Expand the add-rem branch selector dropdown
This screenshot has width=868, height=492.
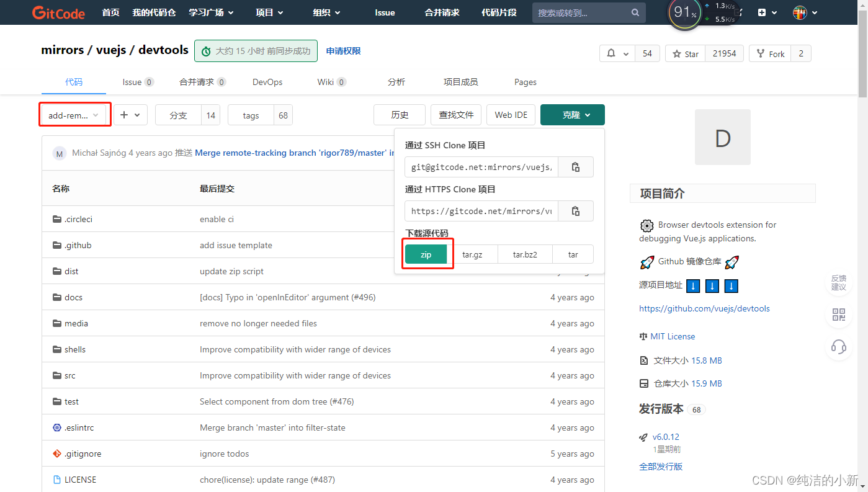coord(74,114)
